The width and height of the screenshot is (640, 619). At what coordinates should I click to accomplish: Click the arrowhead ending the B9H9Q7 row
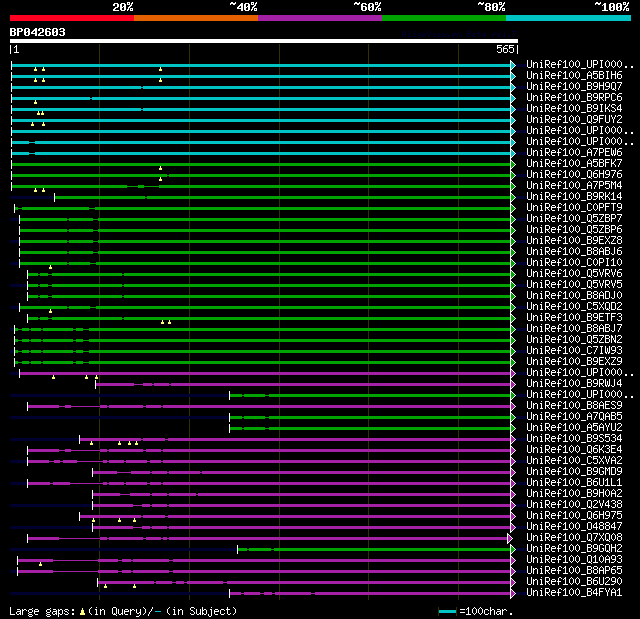click(x=513, y=87)
